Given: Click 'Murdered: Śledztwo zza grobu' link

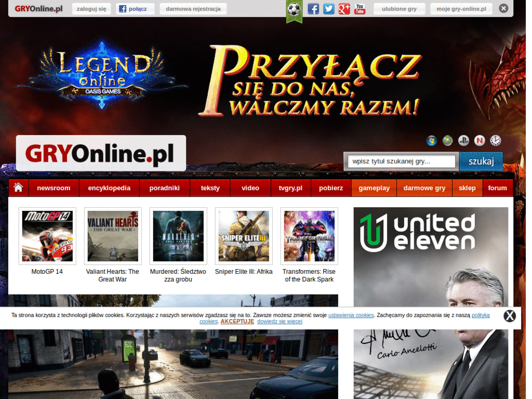Looking at the screenshot, I should 178,275.
